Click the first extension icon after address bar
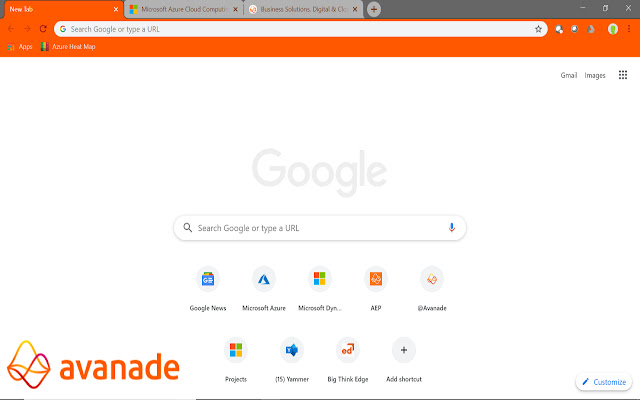 coord(559,29)
